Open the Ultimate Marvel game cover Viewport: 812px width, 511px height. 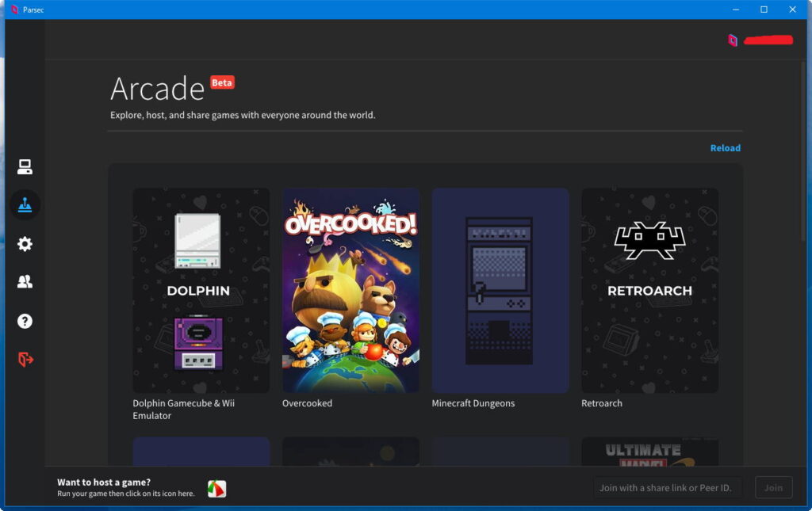click(650, 452)
